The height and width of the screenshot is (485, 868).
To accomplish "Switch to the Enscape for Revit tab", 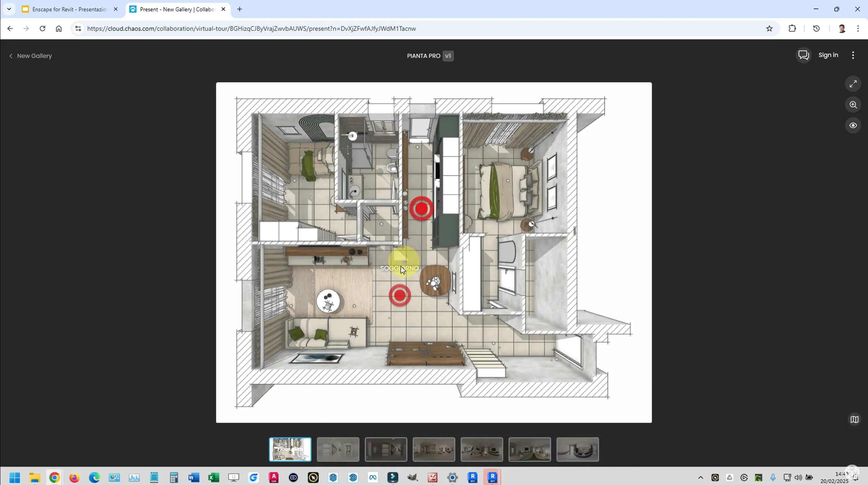I will point(70,9).
